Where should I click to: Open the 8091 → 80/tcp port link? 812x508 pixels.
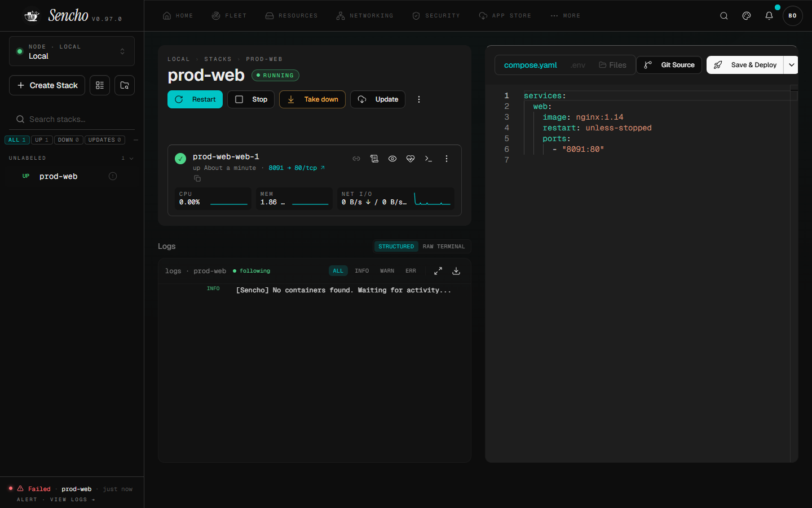(297, 168)
